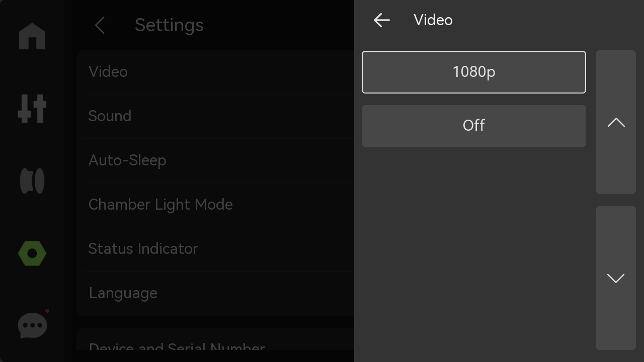This screenshot has height=362, width=644.
Task: Select the 1080p video option
Action: pos(474,72)
